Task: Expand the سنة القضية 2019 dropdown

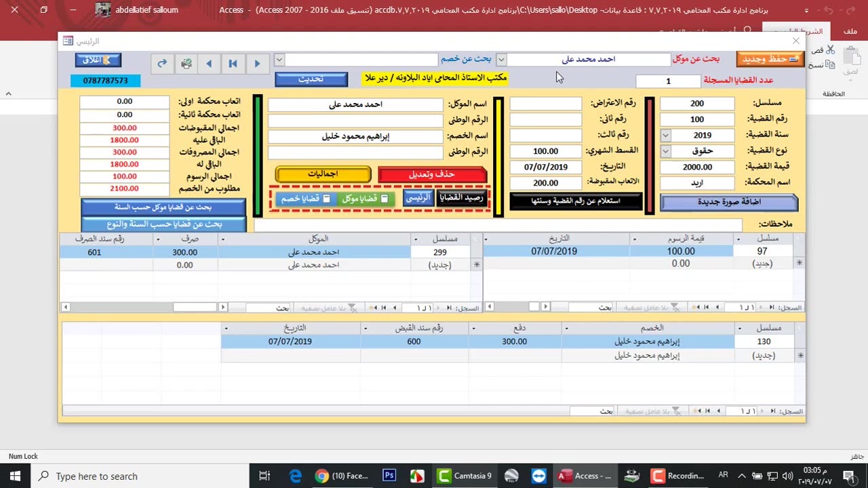Action: pyautogui.click(x=665, y=136)
